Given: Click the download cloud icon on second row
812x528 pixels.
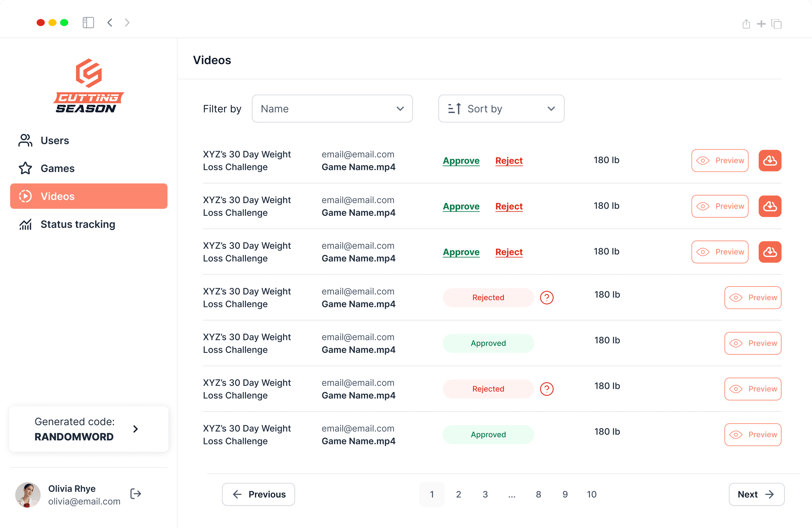Looking at the screenshot, I should click(770, 206).
